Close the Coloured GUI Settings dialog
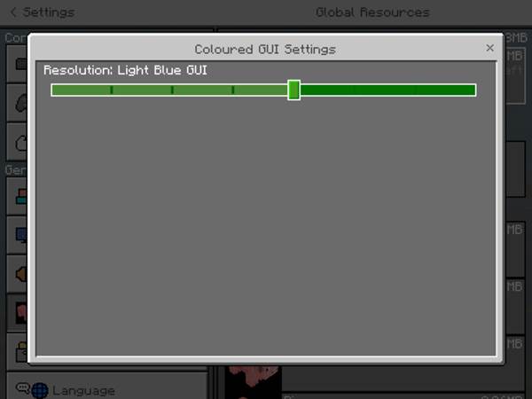This screenshot has height=399, width=532. coord(489,48)
